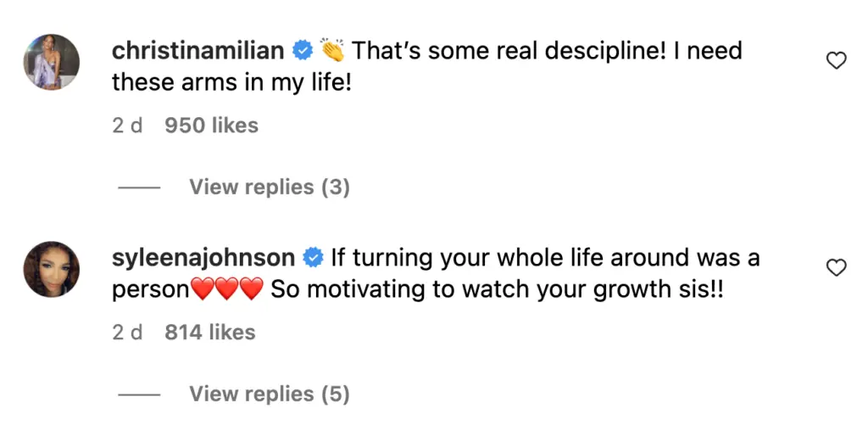The image size is (868, 442).
Task: Click the clapping hands emoji
Action: tap(333, 51)
